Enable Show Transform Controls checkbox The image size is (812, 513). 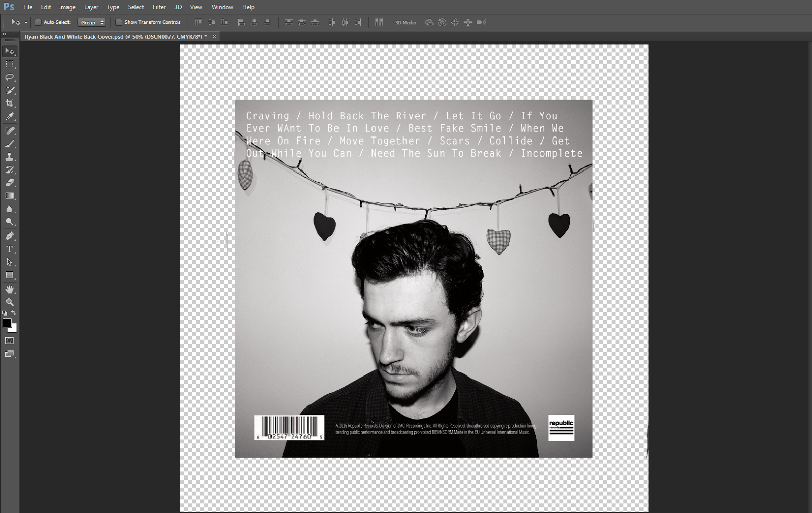pyautogui.click(x=119, y=22)
